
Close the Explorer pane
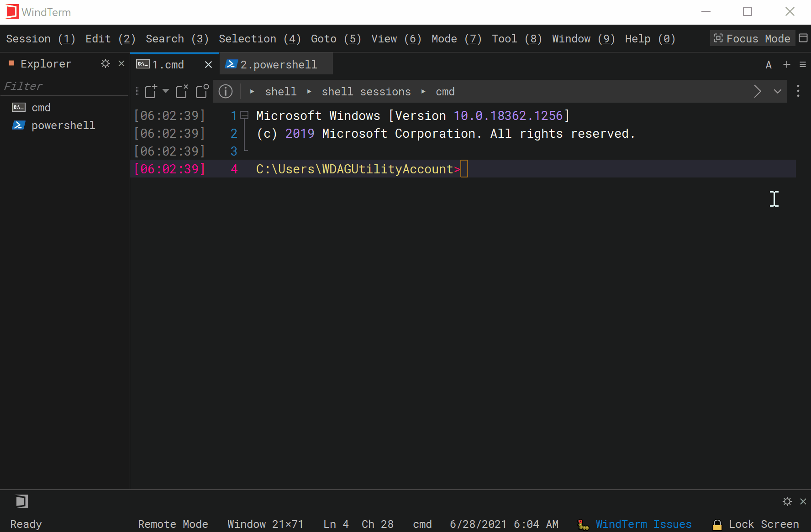[121, 63]
